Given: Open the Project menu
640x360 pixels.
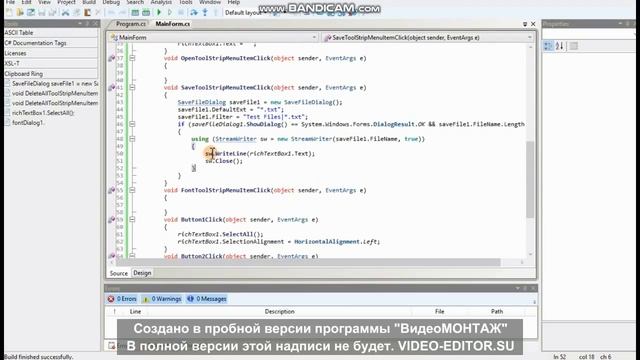Looking at the screenshot, I should click(66, 2).
